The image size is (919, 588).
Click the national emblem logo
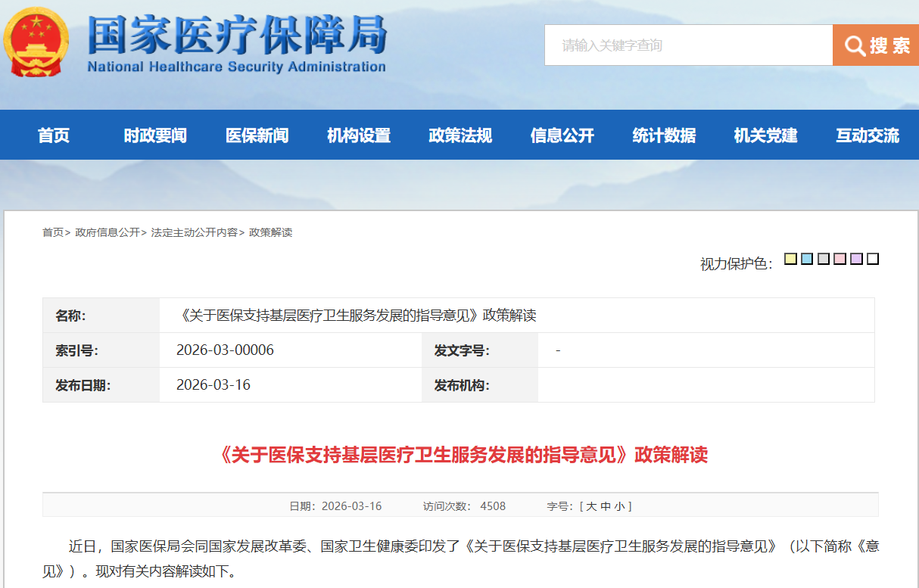coord(36,42)
